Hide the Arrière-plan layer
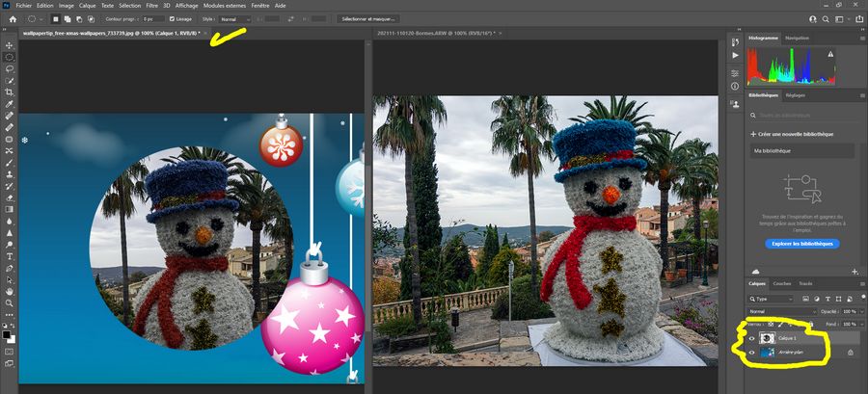 [751, 352]
